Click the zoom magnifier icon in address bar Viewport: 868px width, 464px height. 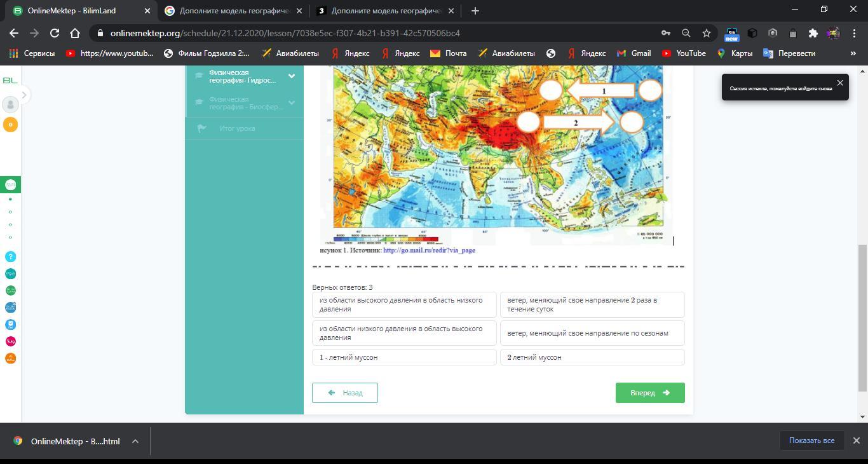tap(686, 33)
